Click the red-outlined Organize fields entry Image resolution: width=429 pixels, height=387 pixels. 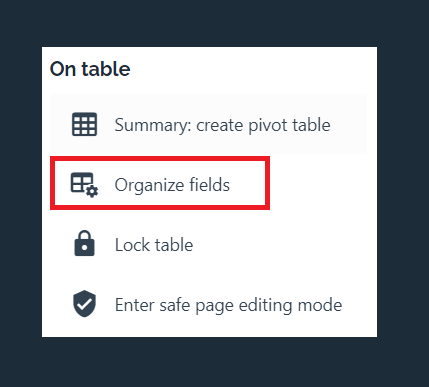(160, 183)
